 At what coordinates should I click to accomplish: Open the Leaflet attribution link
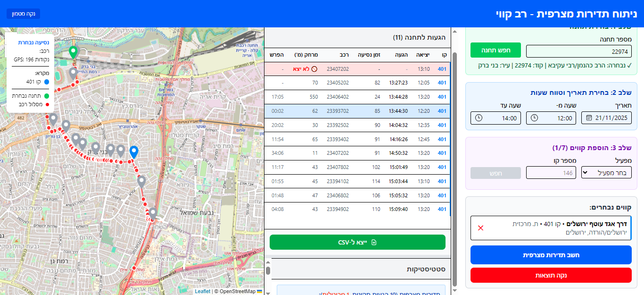pyautogui.click(x=202, y=291)
